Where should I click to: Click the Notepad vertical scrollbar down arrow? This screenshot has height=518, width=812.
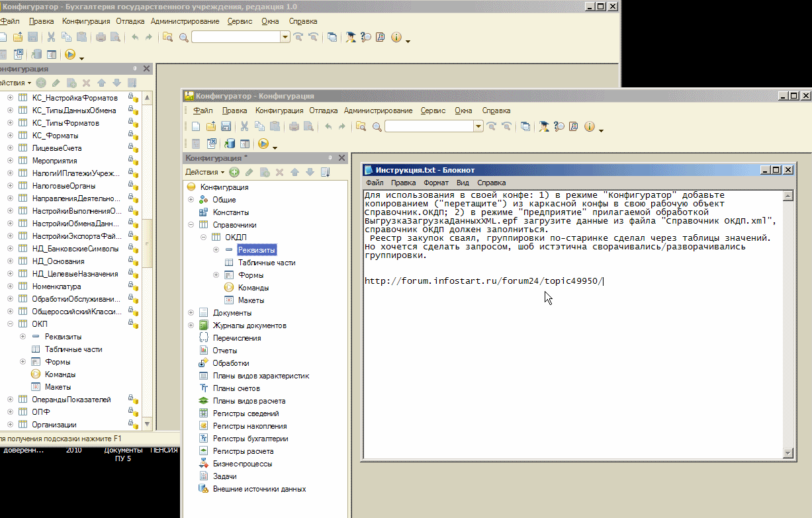[x=788, y=453]
